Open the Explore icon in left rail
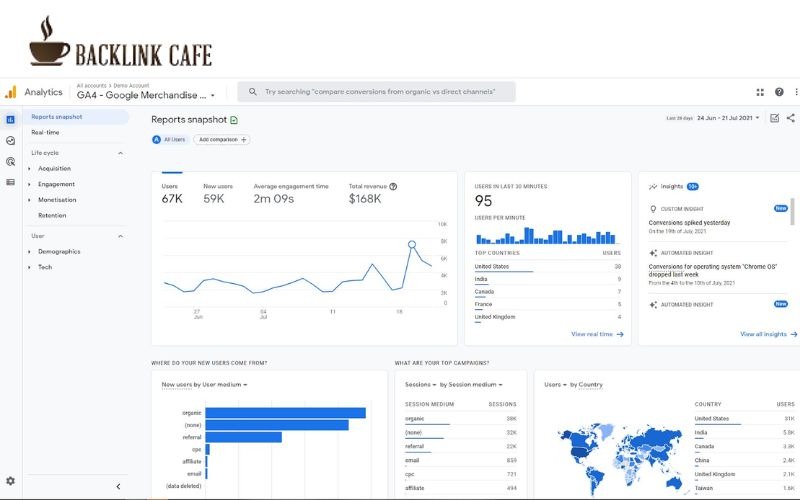Image resolution: width=800 pixels, height=500 pixels. (10, 141)
